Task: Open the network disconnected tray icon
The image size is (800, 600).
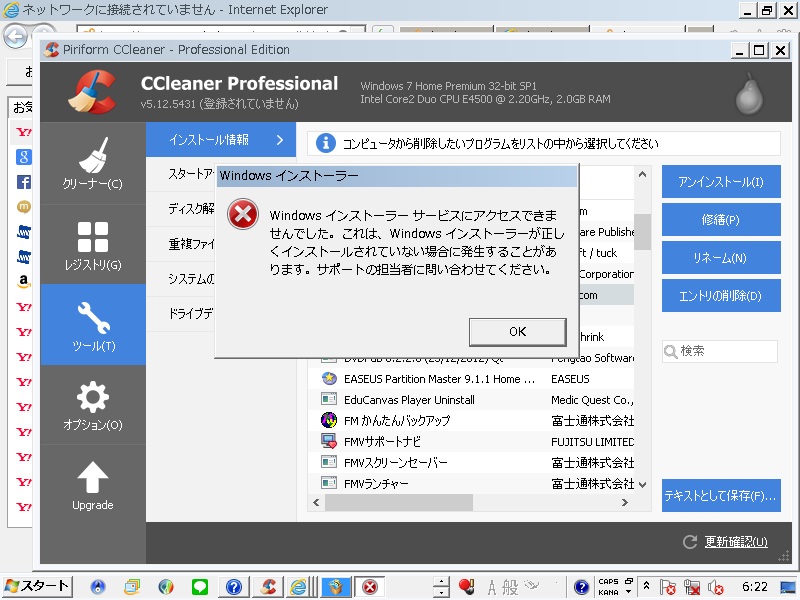Action: coord(691,588)
